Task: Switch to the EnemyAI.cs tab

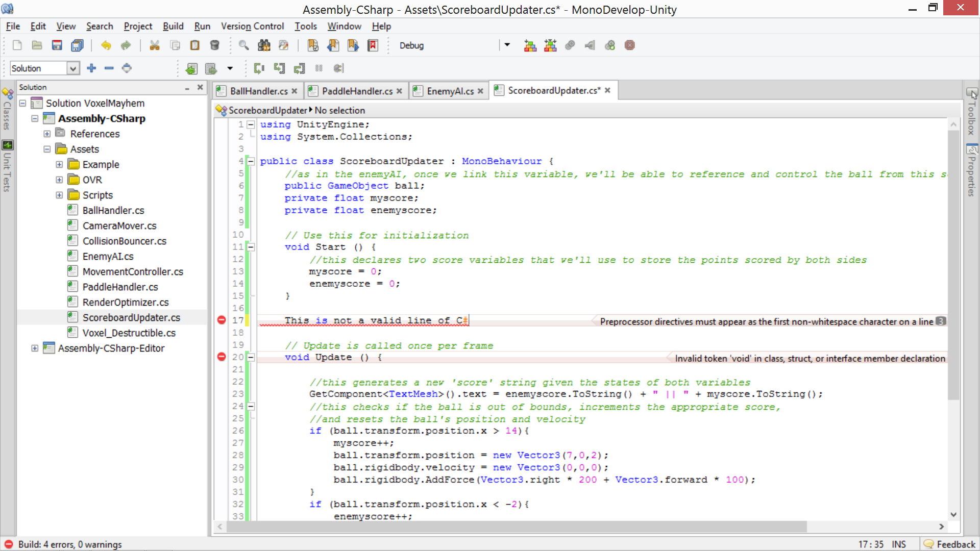Action: point(450,91)
